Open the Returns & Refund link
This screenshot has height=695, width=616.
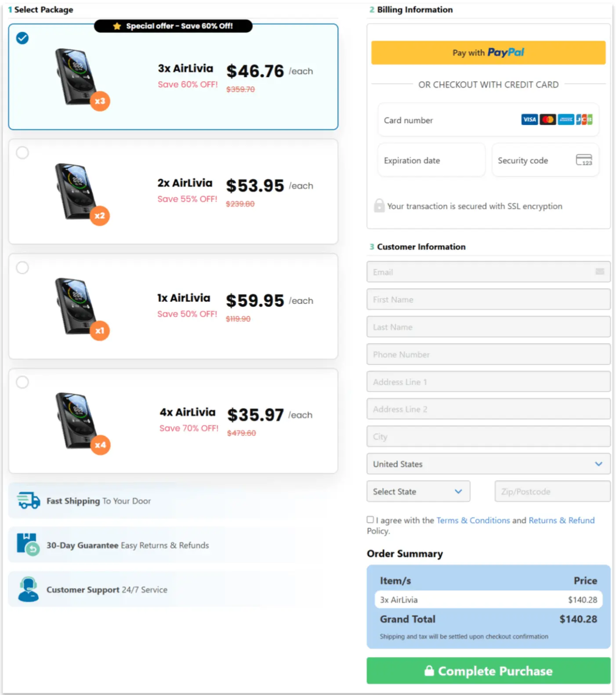click(x=562, y=520)
